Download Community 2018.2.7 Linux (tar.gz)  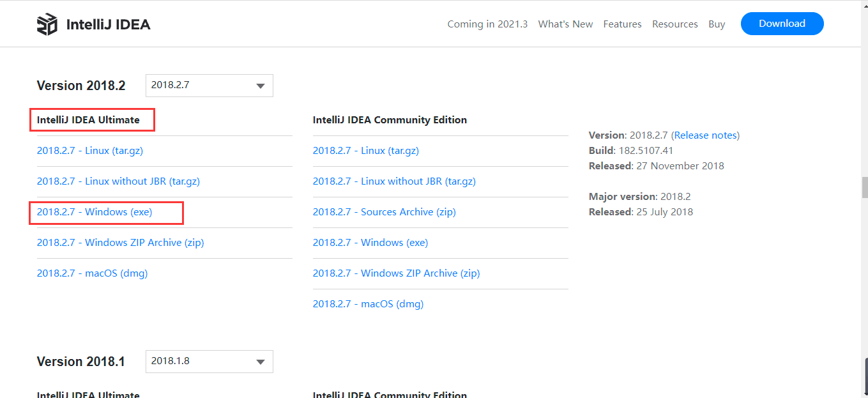point(366,151)
